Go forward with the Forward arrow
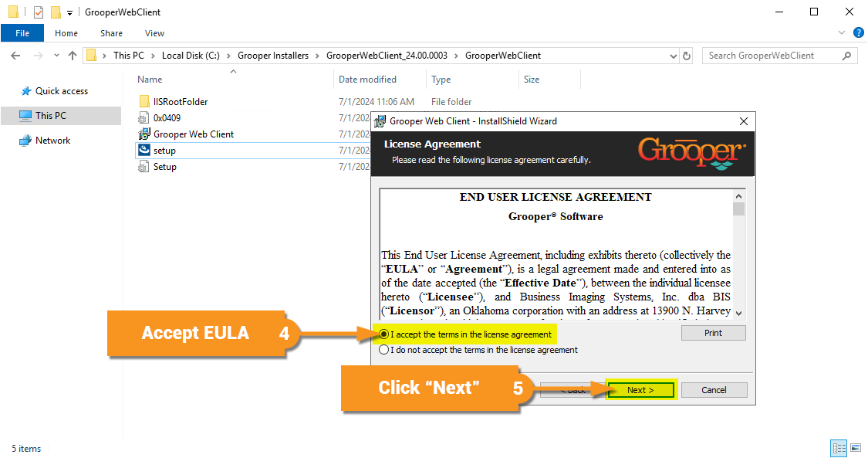The height and width of the screenshot is (458, 868). (39, 56)
